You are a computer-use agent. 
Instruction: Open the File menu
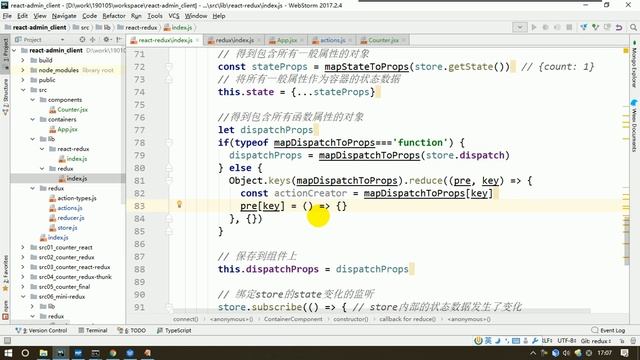pyautogui.click(x=7, y=16)
